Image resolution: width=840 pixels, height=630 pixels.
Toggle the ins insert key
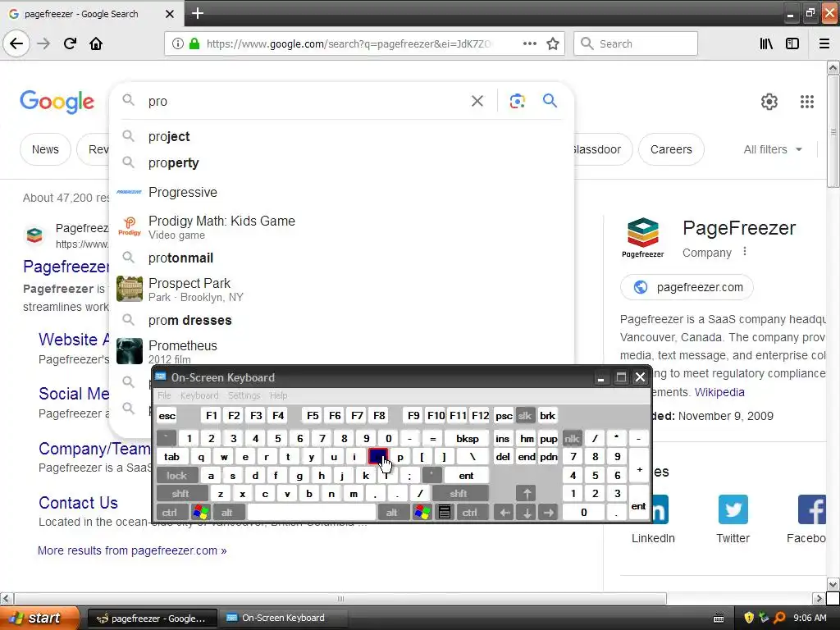503,439
